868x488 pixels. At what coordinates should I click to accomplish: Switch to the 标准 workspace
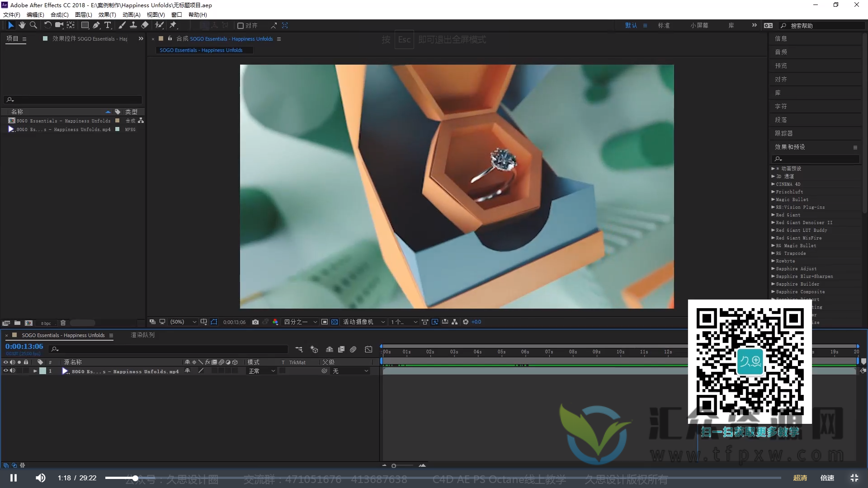664,25
